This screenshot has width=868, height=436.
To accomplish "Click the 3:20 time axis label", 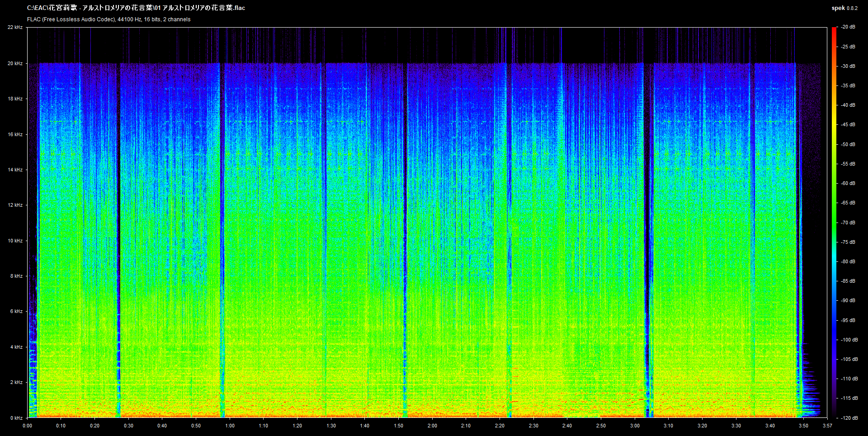I will (702, 426).
